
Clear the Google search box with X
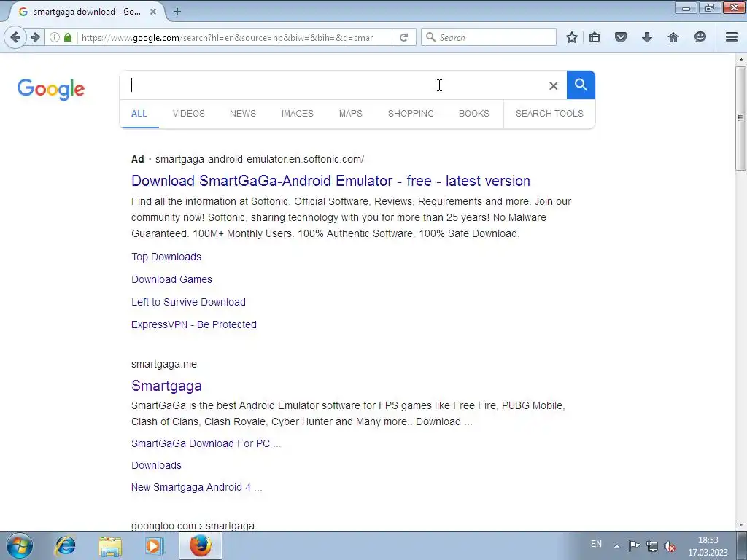[553, 86]
